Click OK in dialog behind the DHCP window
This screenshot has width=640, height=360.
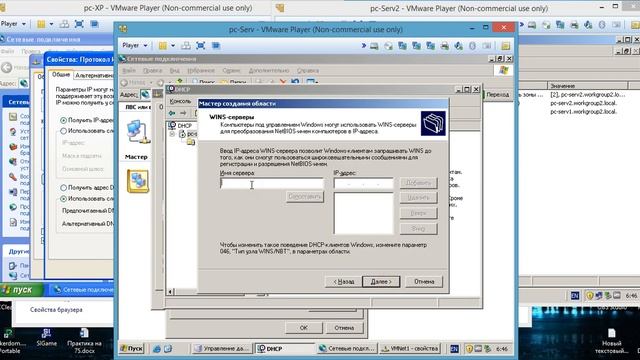pyautogui.click(x=304, y=328)
